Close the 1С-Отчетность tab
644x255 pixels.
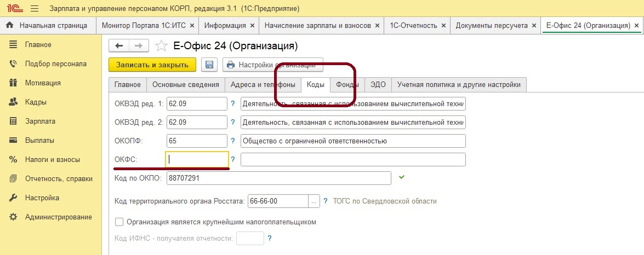pos(443,25)
